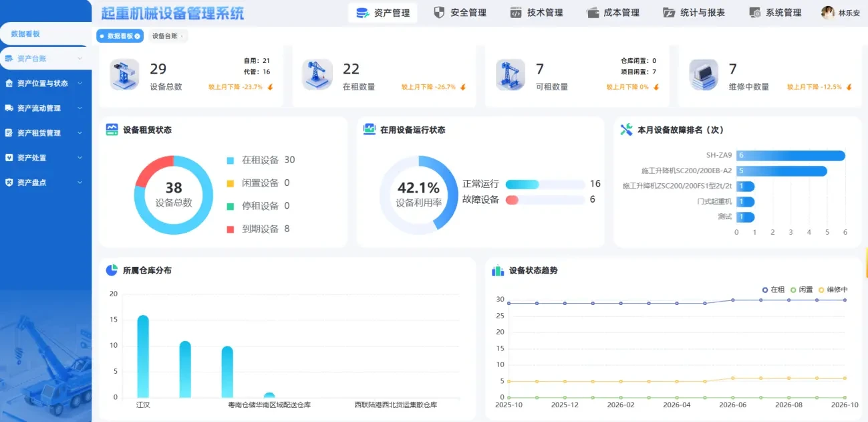868x422 pixels.
Task: Click the wrench icon beside 本月设备故障排名
Action: (626, 130)
